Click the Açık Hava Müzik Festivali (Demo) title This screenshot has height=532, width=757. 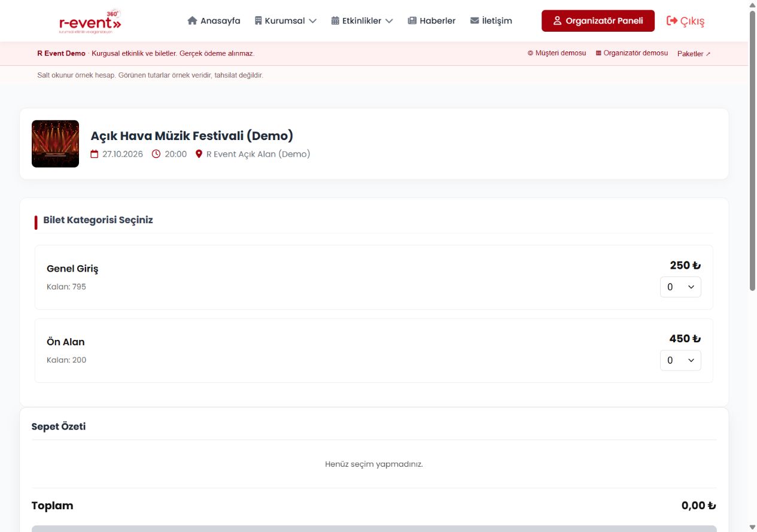click(192, 136)
